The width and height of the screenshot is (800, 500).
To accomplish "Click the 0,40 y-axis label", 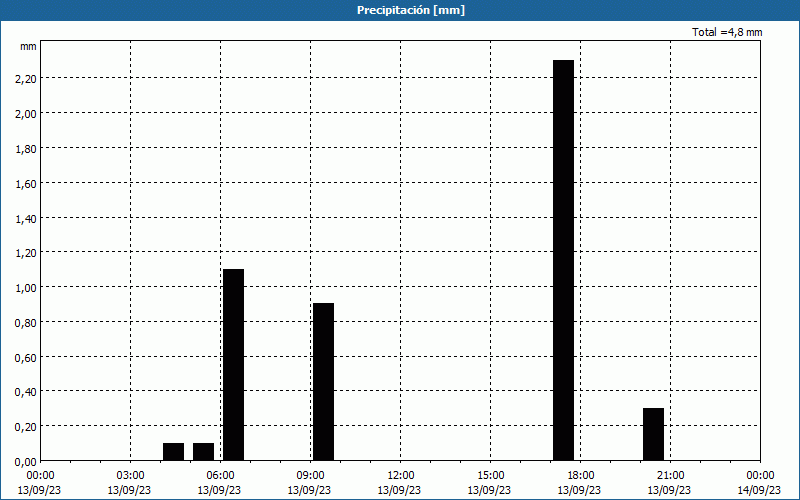I will pyautogui.click(x=26, y=392).
